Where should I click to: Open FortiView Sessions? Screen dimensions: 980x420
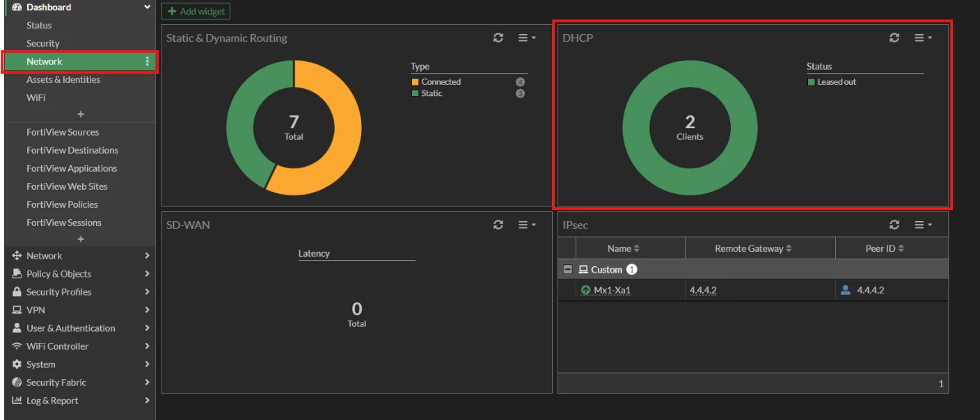tap(64, 223)
